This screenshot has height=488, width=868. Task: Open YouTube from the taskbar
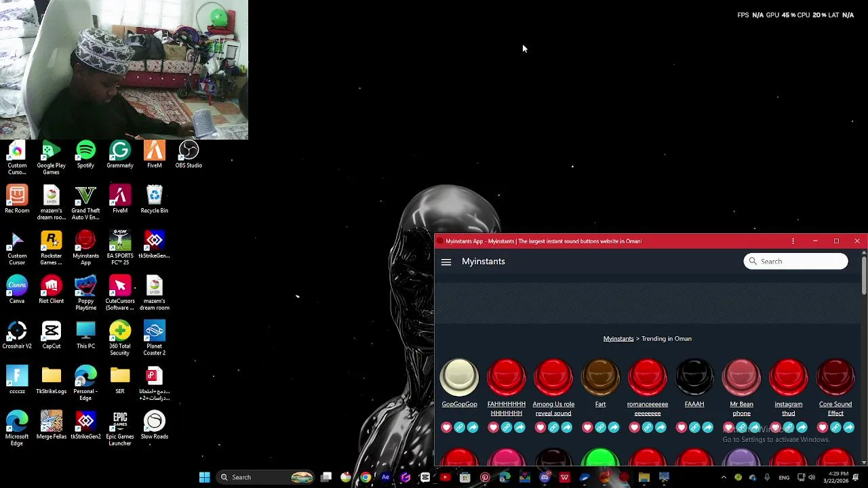[445, 477]
